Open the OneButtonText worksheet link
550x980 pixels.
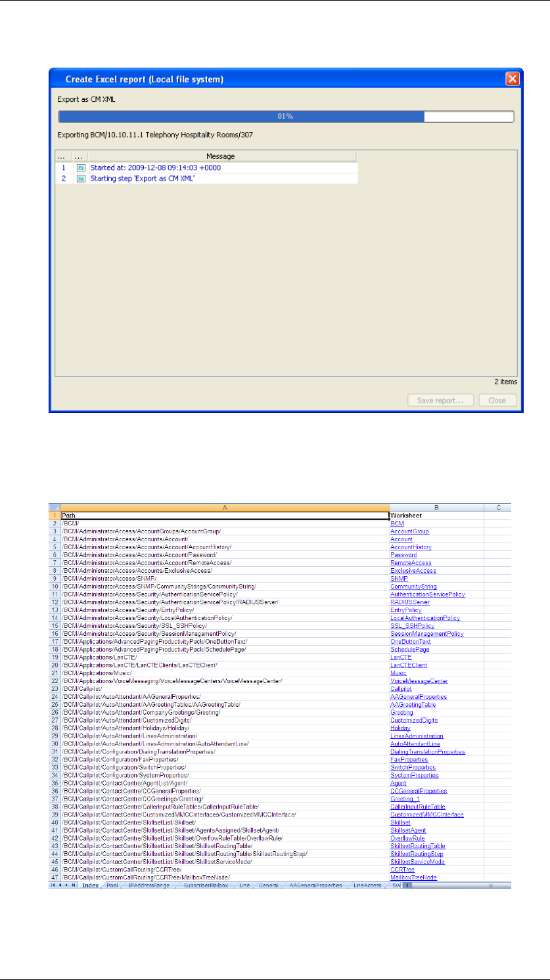[411, 641]
